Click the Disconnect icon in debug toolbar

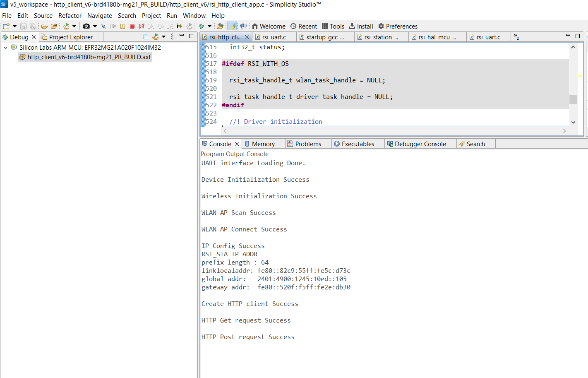pyautogui.click(x=142, y=26)
